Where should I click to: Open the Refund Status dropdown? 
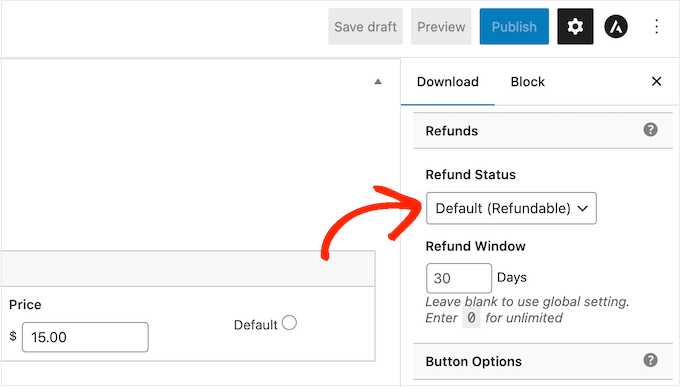[x=511, y=208]
